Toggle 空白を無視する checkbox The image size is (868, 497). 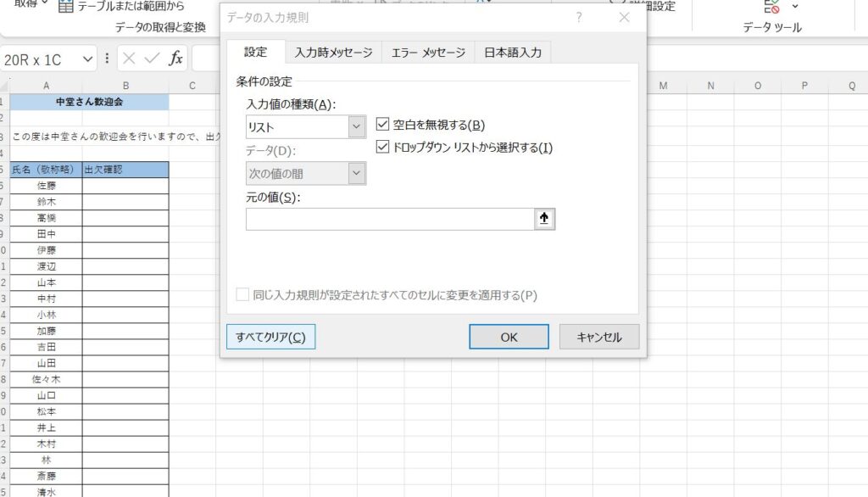click(x=382, y=126)
